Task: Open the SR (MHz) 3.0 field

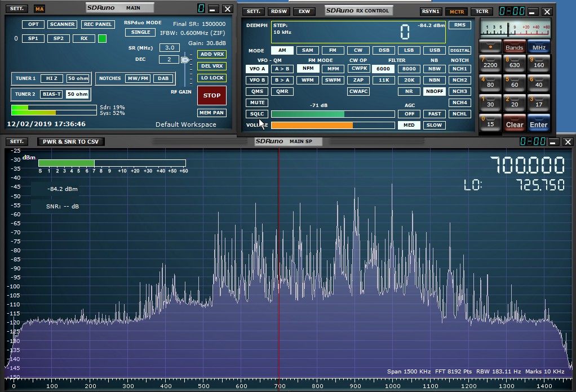Action: [x=170, y=48]
